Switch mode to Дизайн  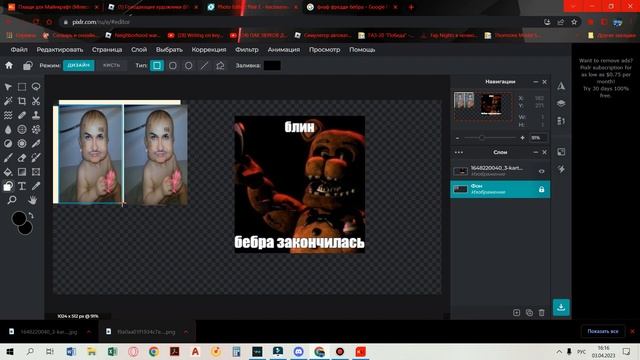pyautogui.click(x=78, y=65)
